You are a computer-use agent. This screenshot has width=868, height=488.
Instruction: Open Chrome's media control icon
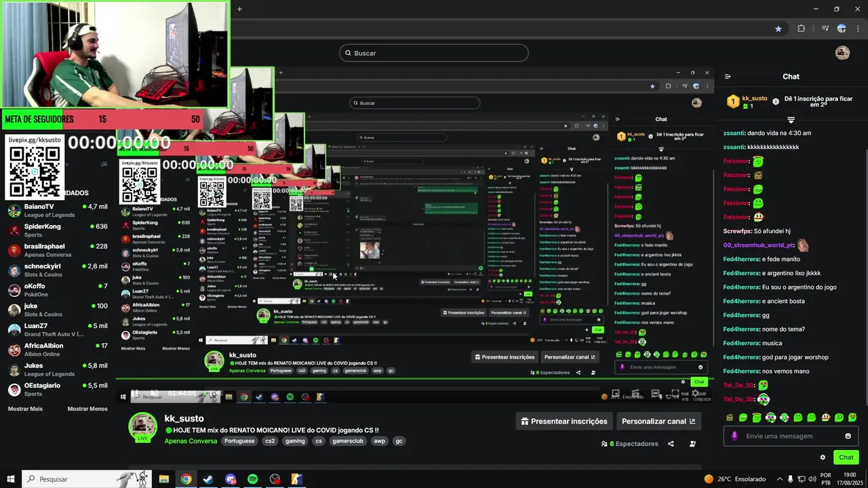(825, 28)
